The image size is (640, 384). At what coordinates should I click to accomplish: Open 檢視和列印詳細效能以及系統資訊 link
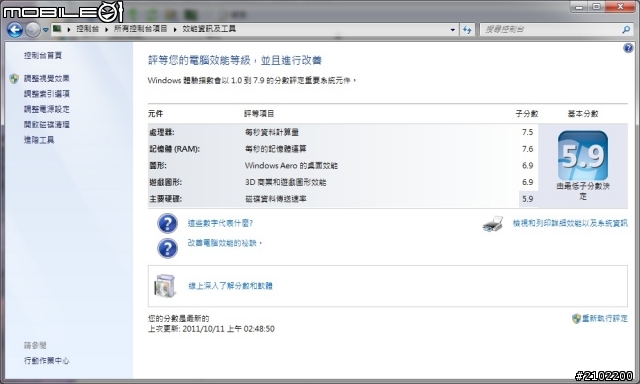tap(570, 223)
